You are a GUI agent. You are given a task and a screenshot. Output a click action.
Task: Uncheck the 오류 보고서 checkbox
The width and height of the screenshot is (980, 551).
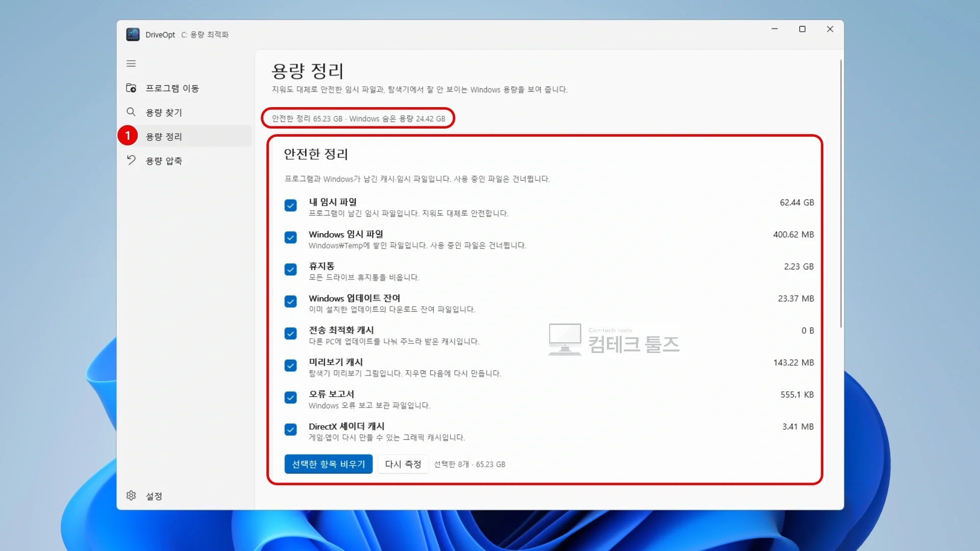[290, 398]
